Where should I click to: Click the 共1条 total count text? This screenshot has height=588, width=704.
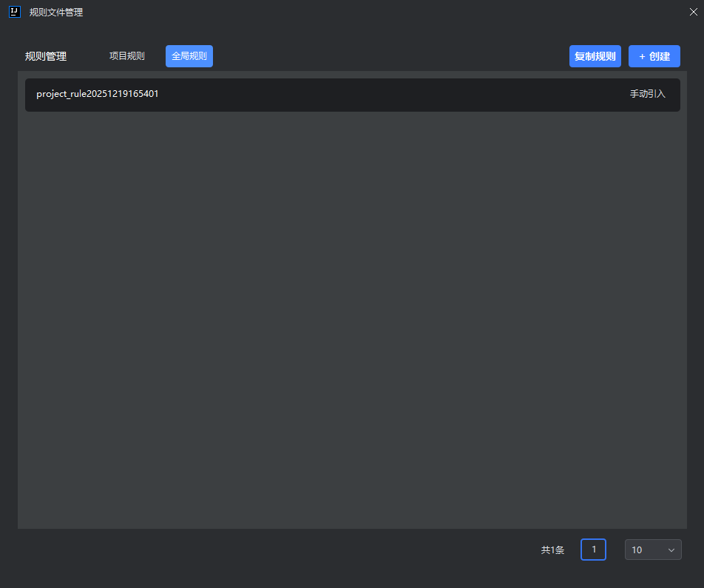click(x=552, y=550)
